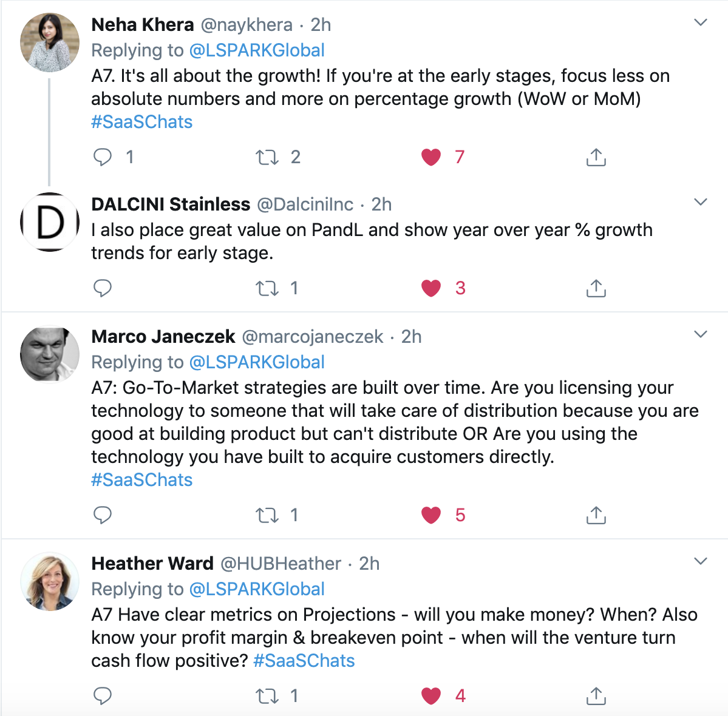Toggle like on Marco Janeczek's tweet
The image size is (728, 716).
pos(431,515)
